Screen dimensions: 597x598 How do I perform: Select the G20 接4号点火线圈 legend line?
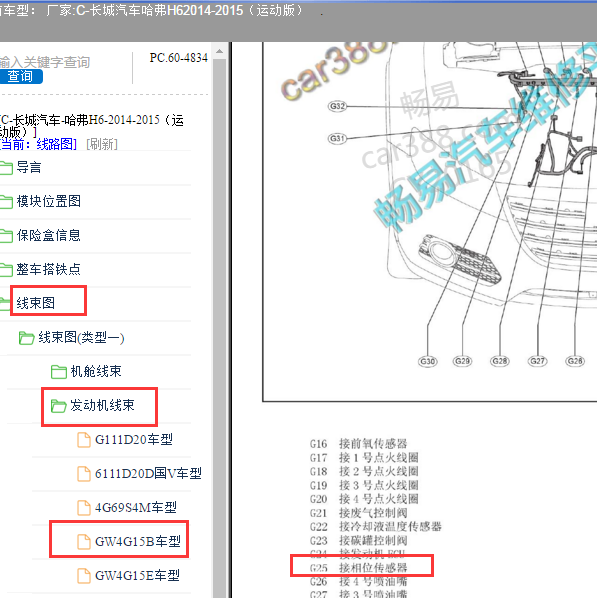tap(364, 499)
